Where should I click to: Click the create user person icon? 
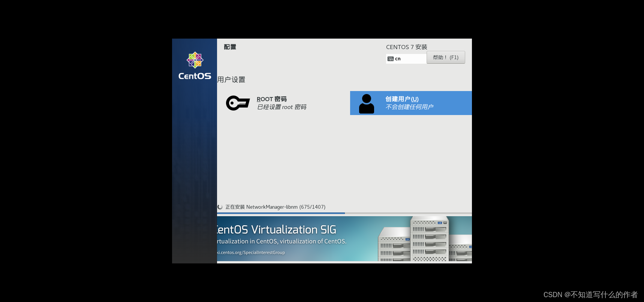[367, 103]
